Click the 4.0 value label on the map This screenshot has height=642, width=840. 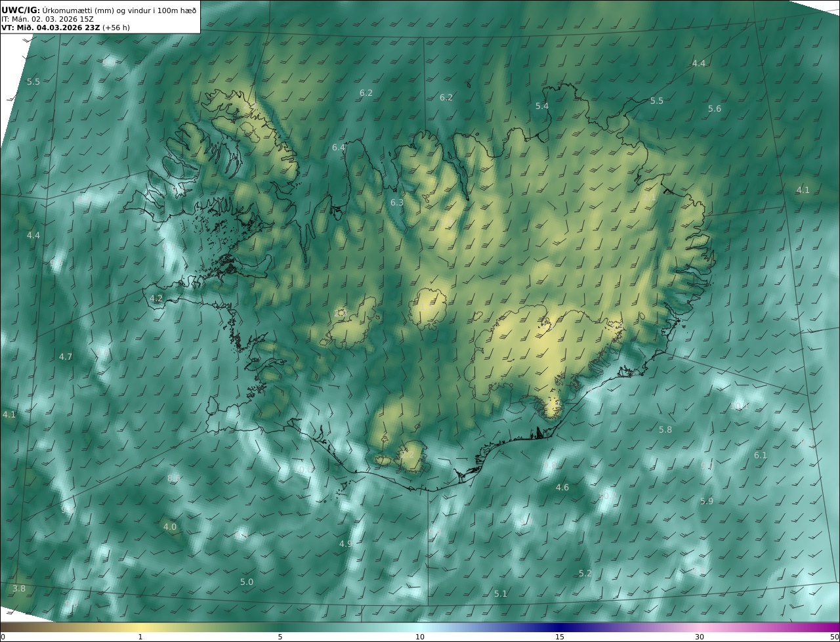tap(170, 526)
